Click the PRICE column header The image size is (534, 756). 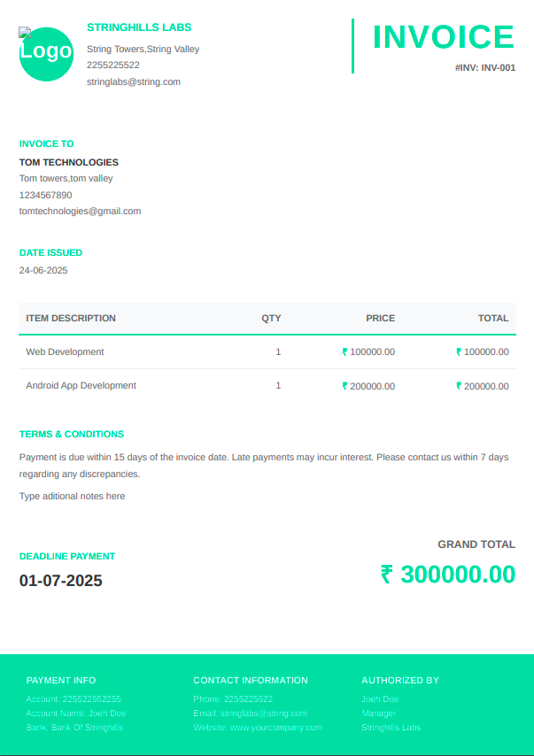380,319
